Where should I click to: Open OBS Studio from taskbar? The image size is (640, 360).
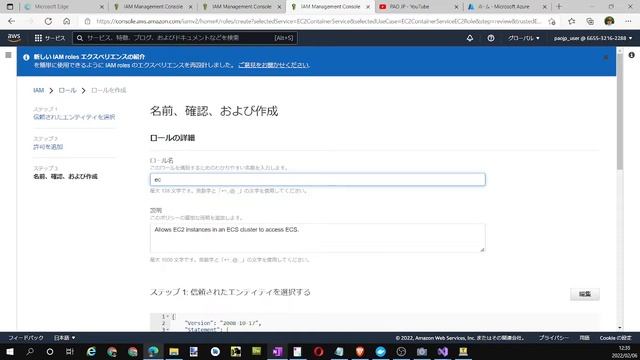coord(401,351)
